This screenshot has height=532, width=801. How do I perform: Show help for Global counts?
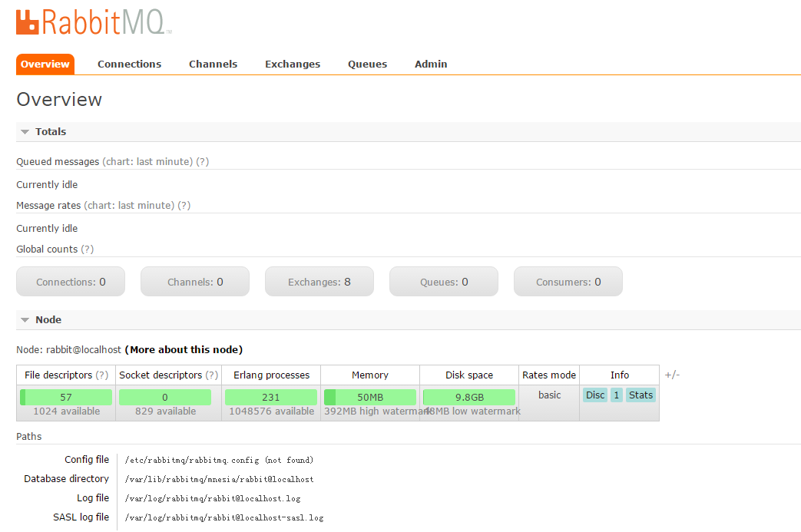coord(88,249)
